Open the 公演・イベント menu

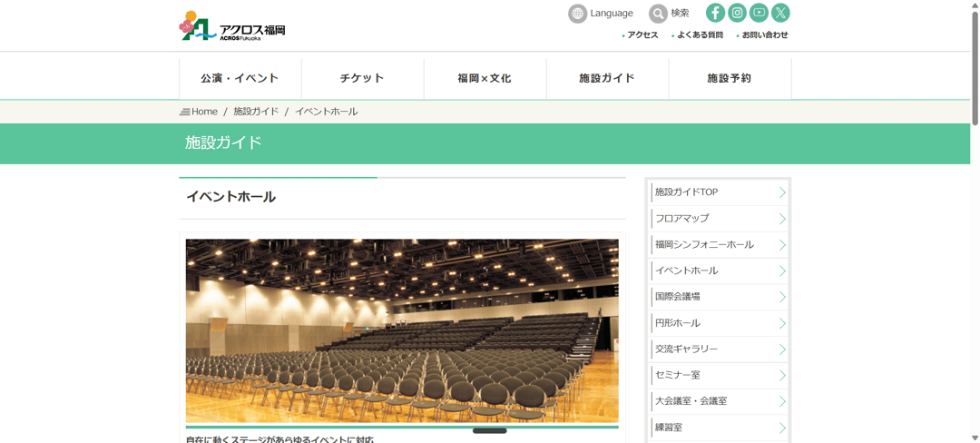[240, 78]
